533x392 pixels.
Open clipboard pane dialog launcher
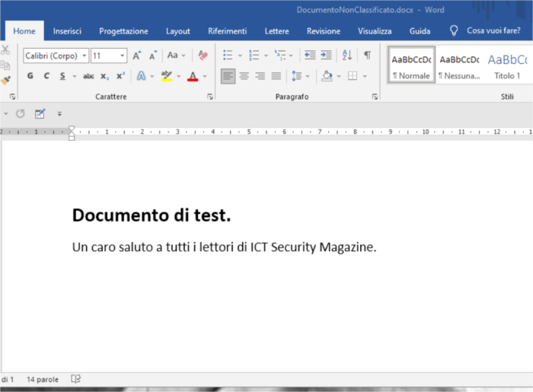pos(13,97)
